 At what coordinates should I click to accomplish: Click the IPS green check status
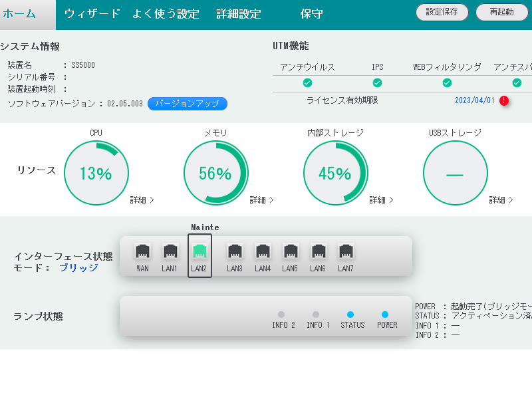pyautogui.click(x=377, y=83)
